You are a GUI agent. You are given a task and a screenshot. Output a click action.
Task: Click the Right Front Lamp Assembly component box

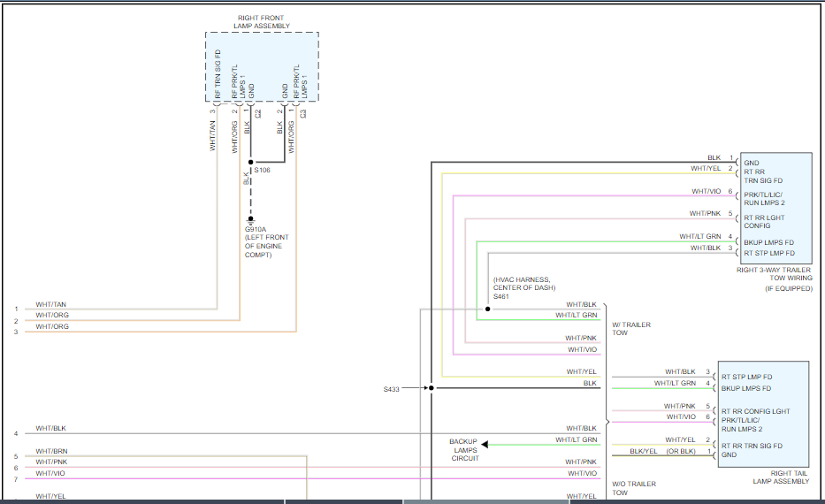click(x=262, y=66)
